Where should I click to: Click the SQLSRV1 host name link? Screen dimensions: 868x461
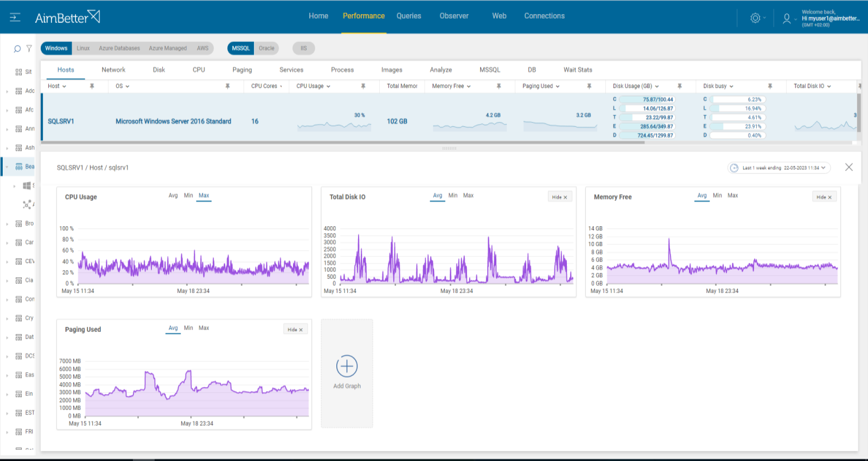[61, 121]
